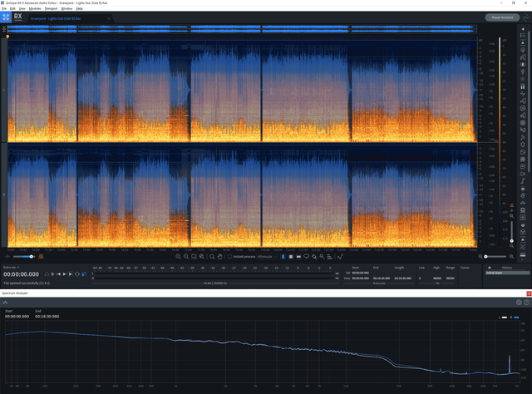Screen dimensions: 532x394
Task: Collapse the module category with the up-arrow icon
Action: click(523, 42)
